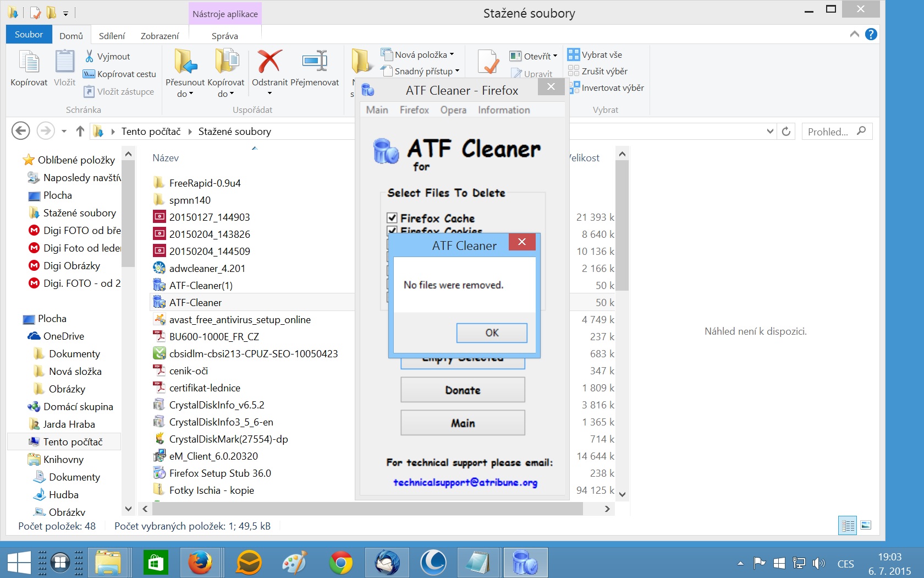The height and width of the screenshot is (578, 924).
Task: Click the Odstranit red X icon
Action: pos(269,61)
